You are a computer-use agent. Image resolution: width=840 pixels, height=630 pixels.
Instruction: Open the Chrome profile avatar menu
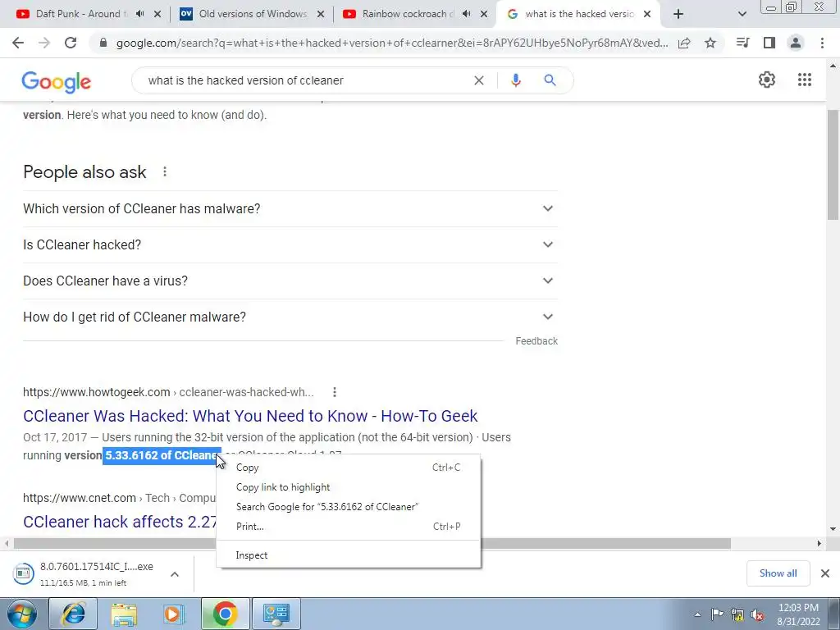point(796,43)
